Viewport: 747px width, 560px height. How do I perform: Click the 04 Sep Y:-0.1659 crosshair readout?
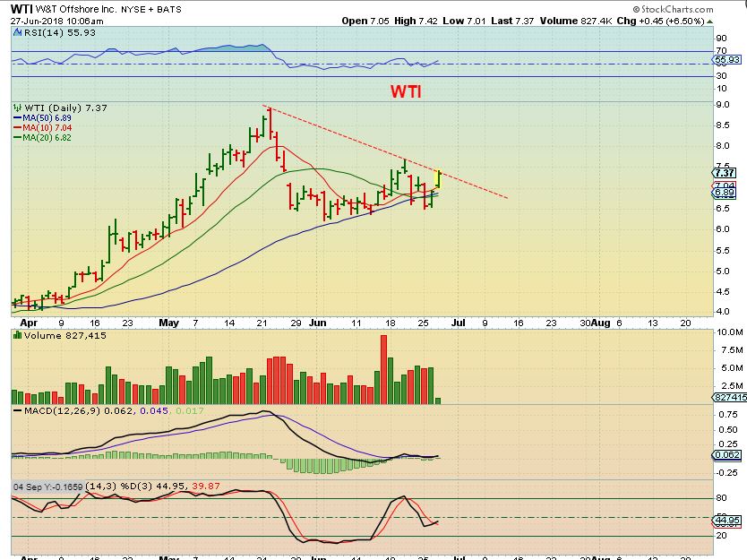point(47,487)
